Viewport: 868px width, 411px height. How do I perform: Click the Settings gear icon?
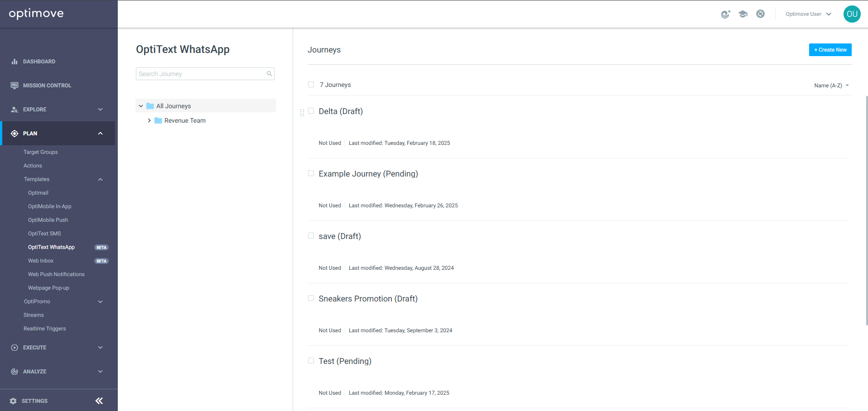point(13,401)
